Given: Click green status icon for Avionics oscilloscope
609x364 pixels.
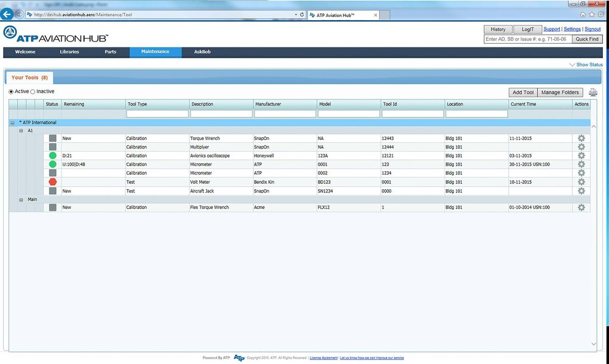Looking at the screenshot, I should click(x=53, y=156).
